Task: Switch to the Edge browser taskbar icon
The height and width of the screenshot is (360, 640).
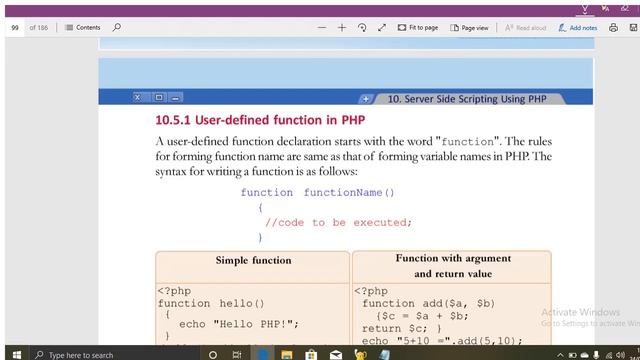Action: (262, 354)
